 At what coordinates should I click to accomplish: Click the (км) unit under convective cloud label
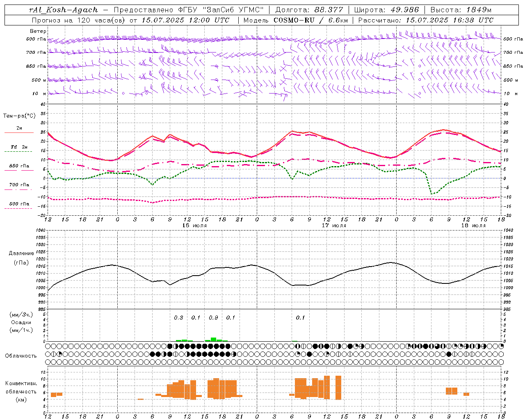click(x=21, y=399)
